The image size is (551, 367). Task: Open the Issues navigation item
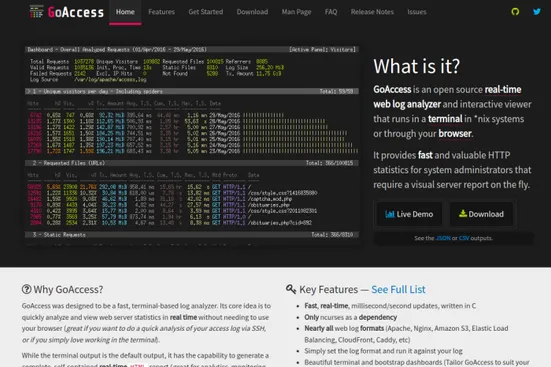[x=417, y=12]
